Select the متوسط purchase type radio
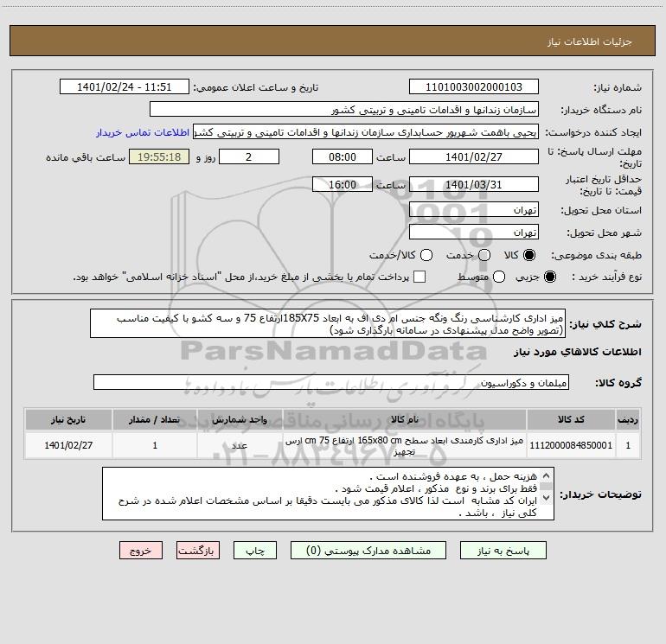Viewport: 666px width, 644px height. (x=499, y=277)
